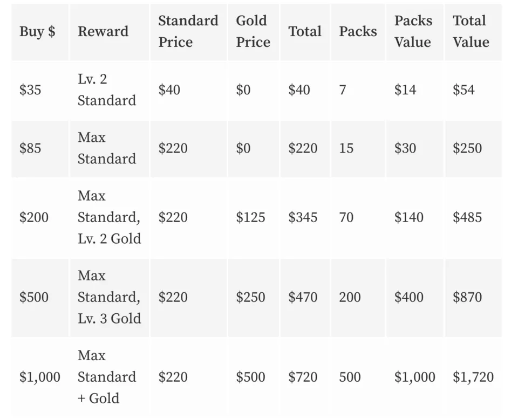Viewport: 518px width, 420px height.
Task: Click the $345 total cell
Action: pos(303,217)
